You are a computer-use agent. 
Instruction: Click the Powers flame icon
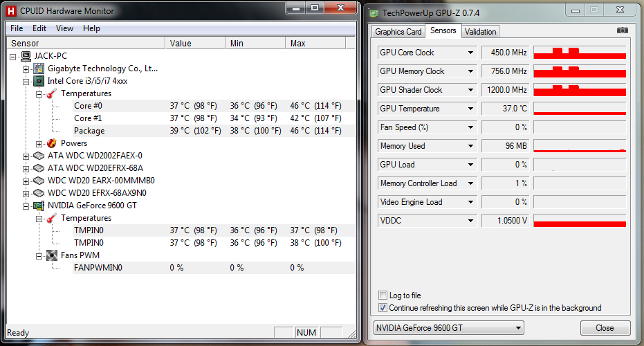[52, 143]
